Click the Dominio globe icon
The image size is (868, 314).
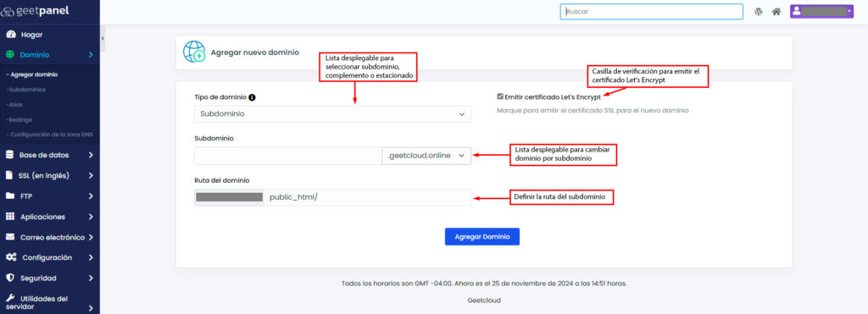click(x=9, y=55)
